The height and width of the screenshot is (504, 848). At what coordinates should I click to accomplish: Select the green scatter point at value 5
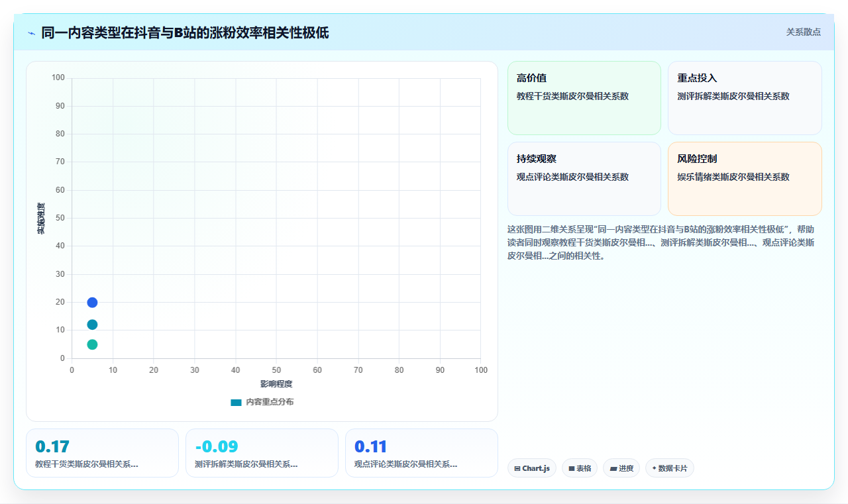(92, 344)
